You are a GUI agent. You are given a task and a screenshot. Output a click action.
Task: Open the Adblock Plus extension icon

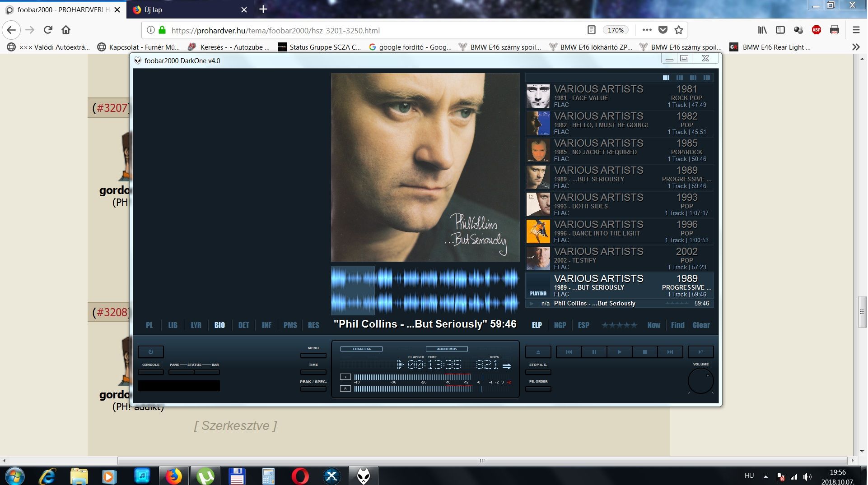817,30
